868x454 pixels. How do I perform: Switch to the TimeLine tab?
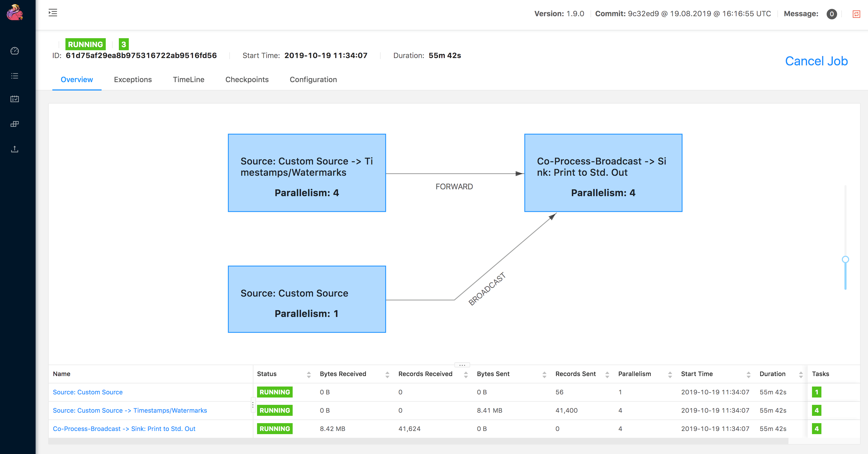188,80
